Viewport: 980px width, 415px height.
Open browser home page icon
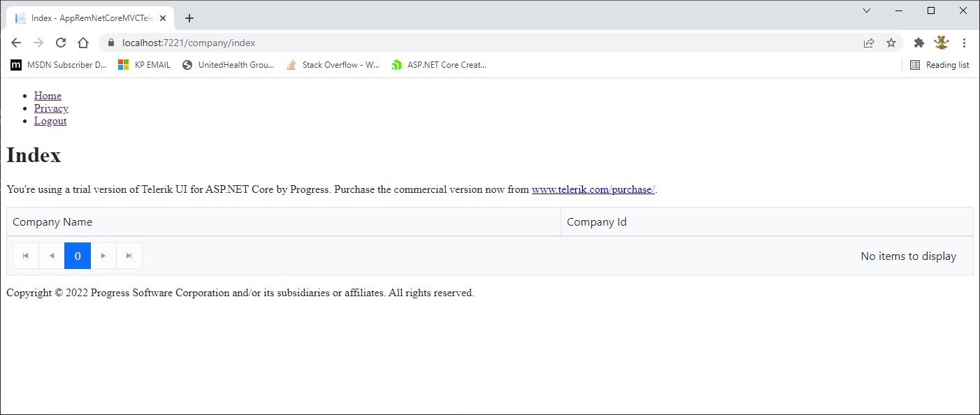[x=83, y=43]
